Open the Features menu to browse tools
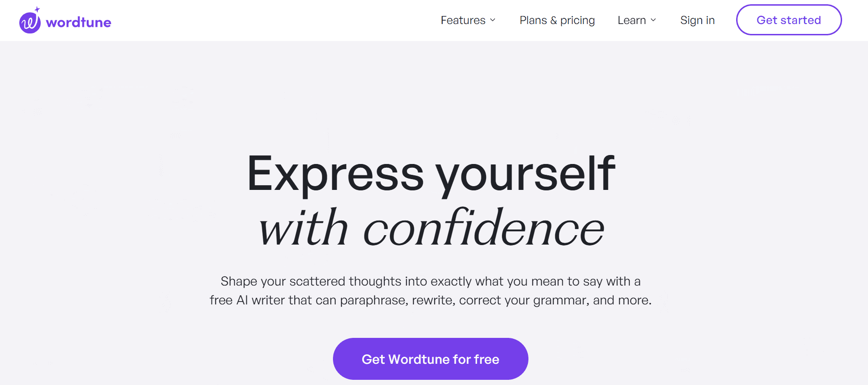 click(x=463, y=20)
